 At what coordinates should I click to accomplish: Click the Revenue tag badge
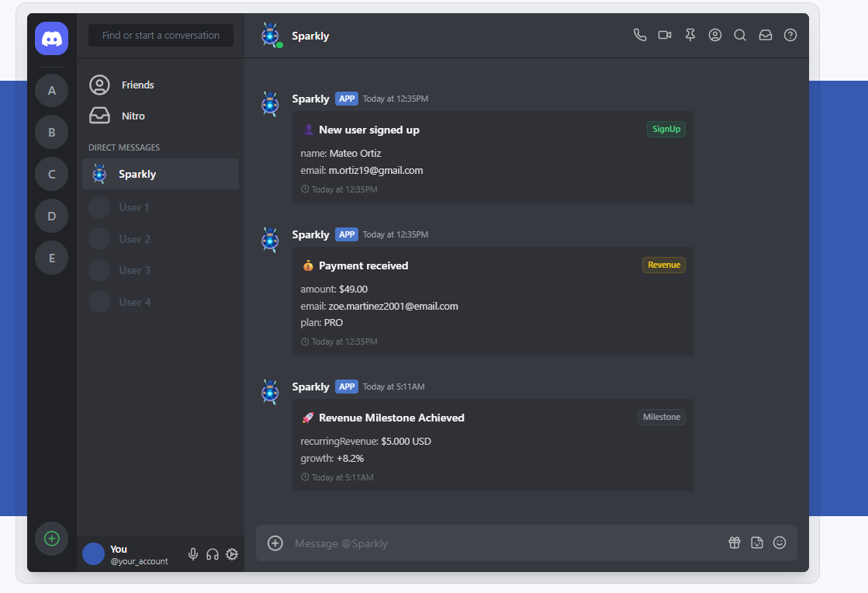click(664, 265)
